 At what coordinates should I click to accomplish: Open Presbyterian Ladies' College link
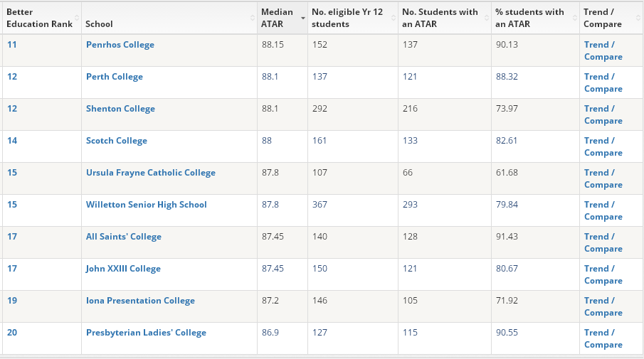click(x=146, y=333)
